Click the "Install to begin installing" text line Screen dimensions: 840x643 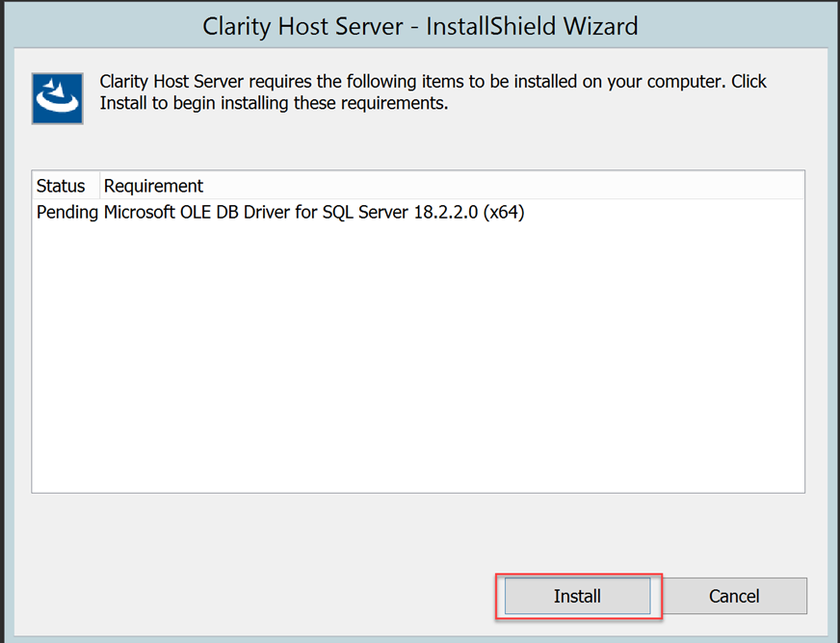click(275, 103)
